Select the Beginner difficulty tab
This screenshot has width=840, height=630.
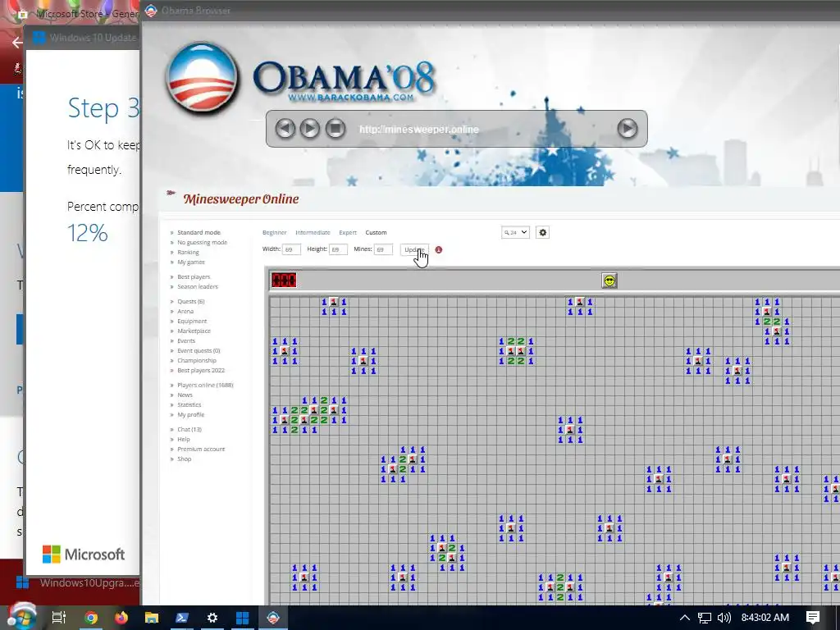coord(274,232)
